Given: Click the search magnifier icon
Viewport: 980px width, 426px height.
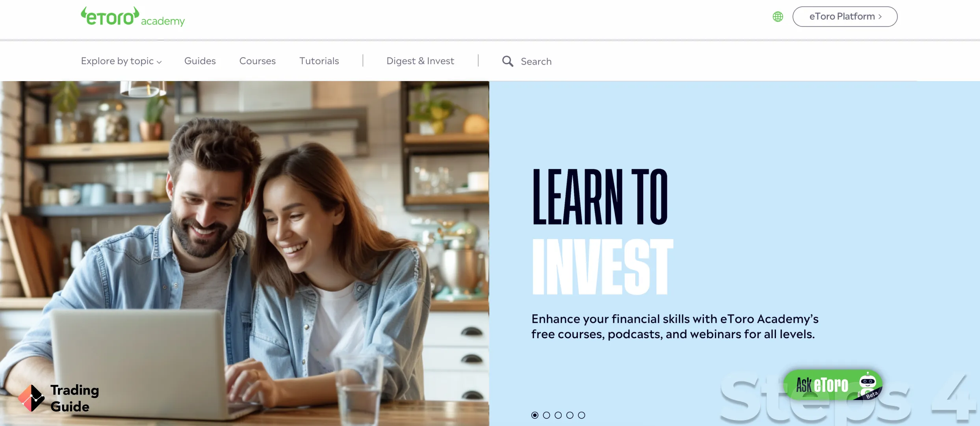Looking at the screenshot, I should coord(507,61).
